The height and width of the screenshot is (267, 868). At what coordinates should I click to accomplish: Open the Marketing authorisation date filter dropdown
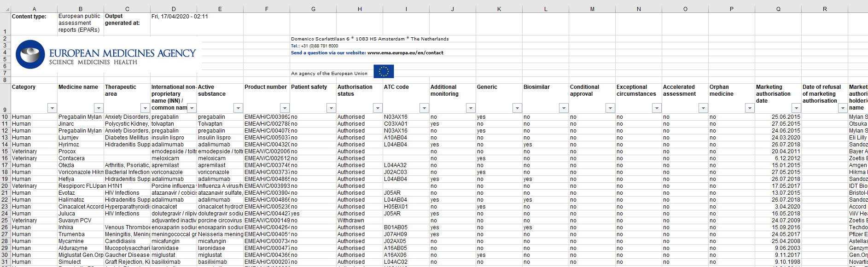(x=796, y=108)
